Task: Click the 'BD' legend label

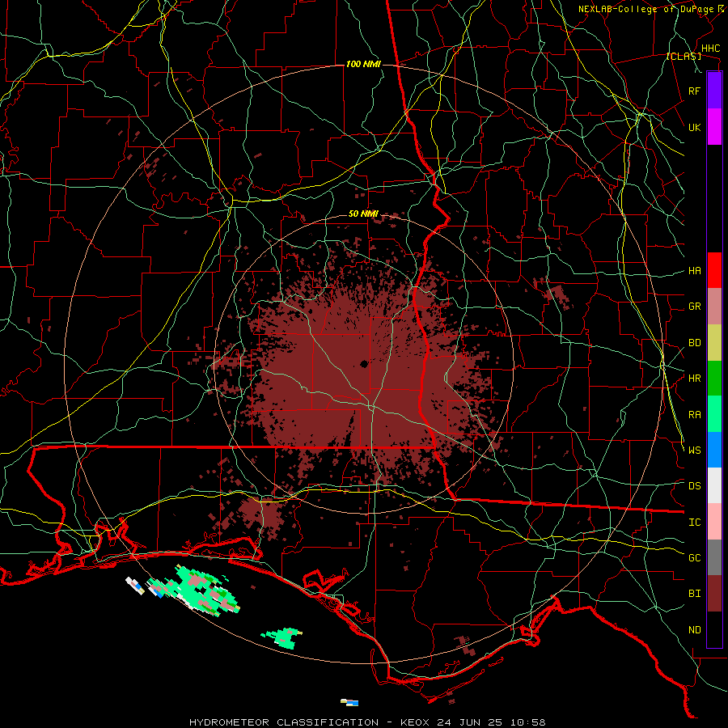Action: [694, 343]
